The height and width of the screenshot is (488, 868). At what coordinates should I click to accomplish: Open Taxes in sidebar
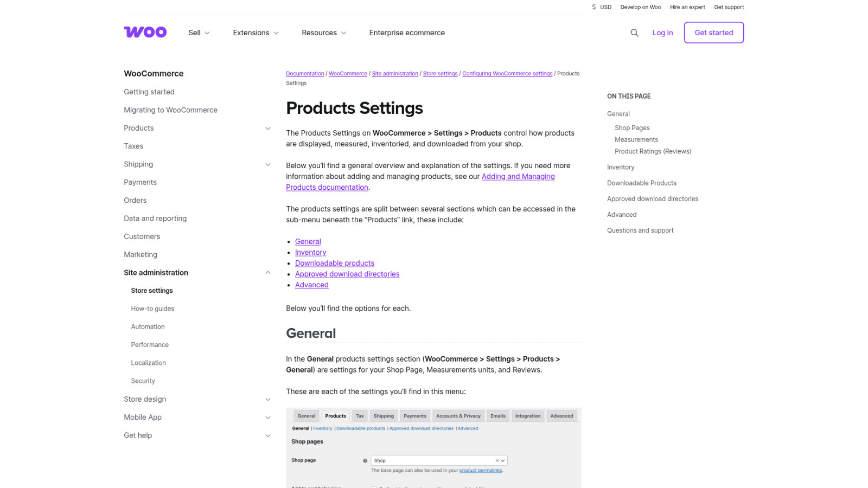[133, 146]
